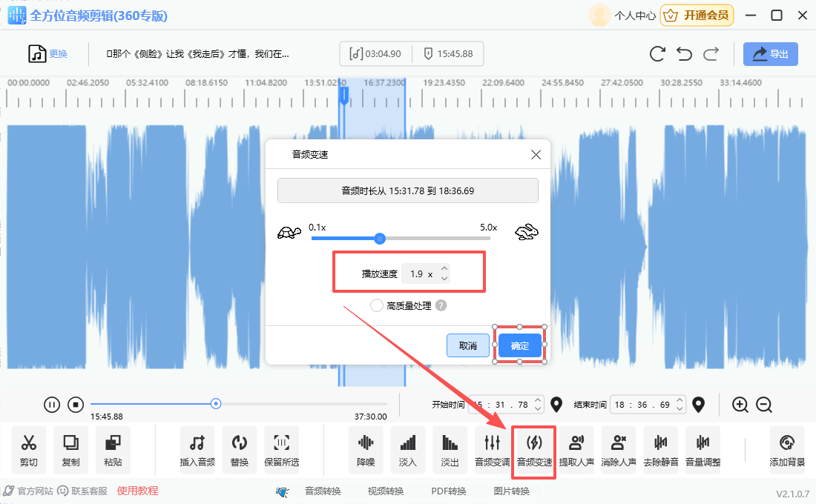Apply the 淡入 fade-in effect
Image resolution: width=816 pixels, height=504 pixels.
tap(407, 450)
